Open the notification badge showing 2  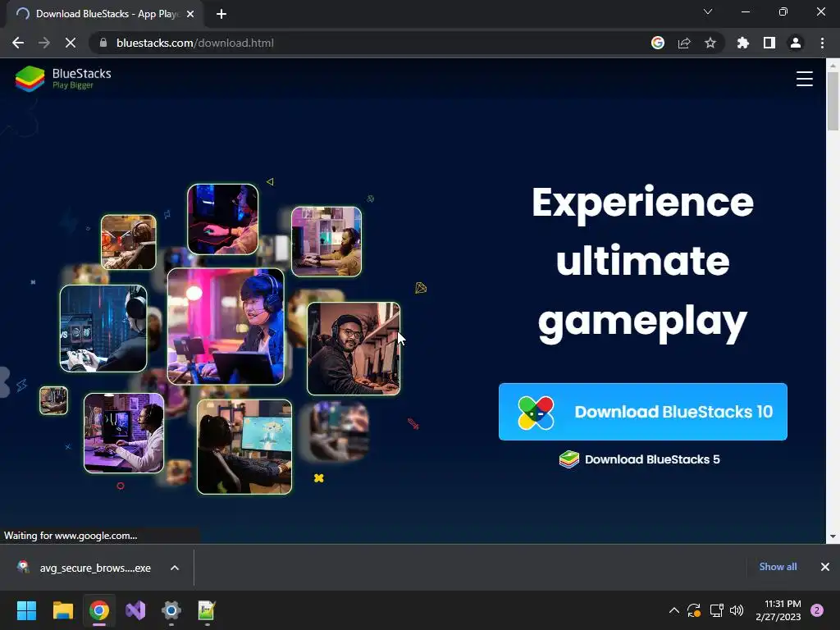point(817,610)
